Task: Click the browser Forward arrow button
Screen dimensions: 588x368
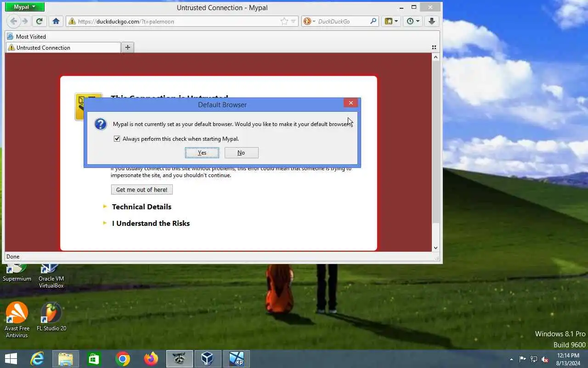Action: [x=25, y=21]
